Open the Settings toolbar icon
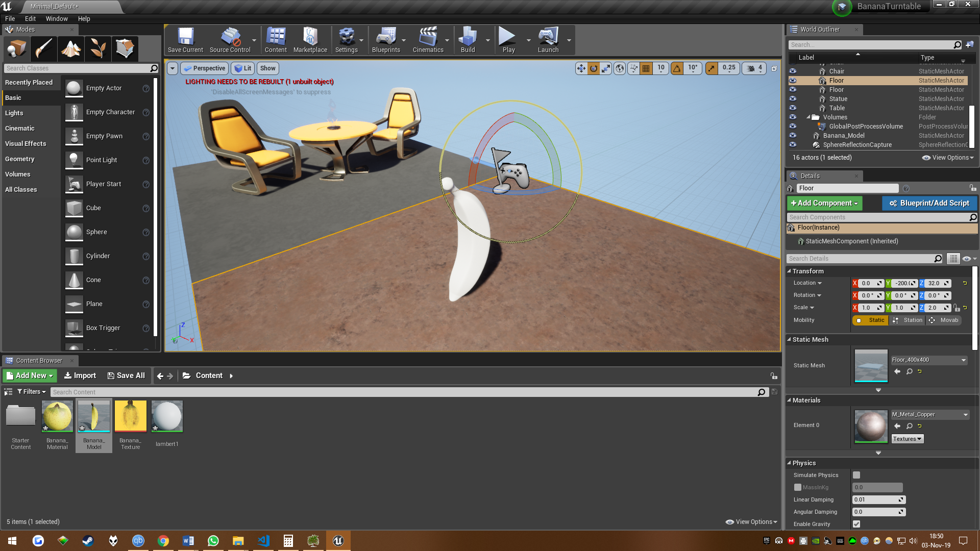Image resolution: width=980 pixels, height=551 pixels. tap(347, 40)
